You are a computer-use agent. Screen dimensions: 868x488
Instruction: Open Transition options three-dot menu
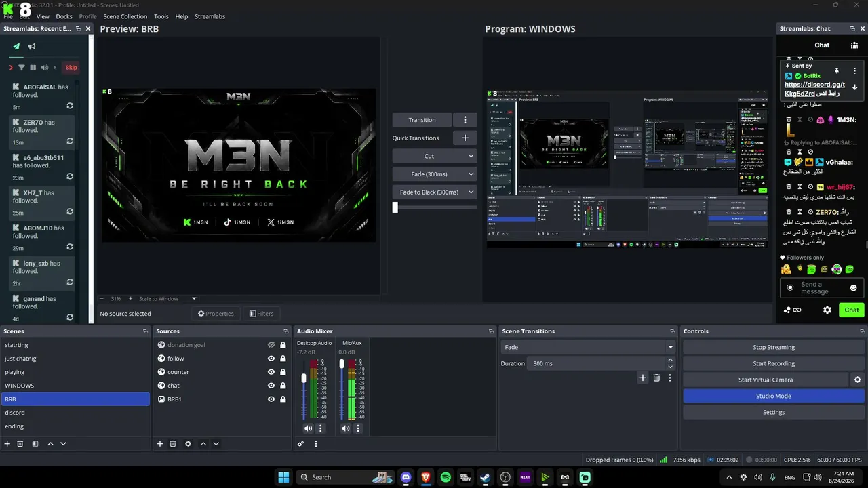tap(465, 120)
